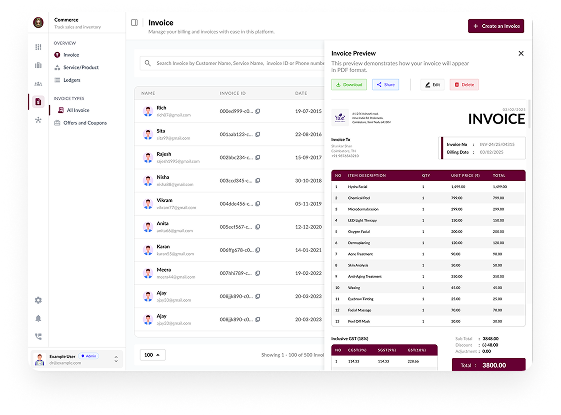Edit the previewed invoice
561x415 pixels.
coord(433,85)
